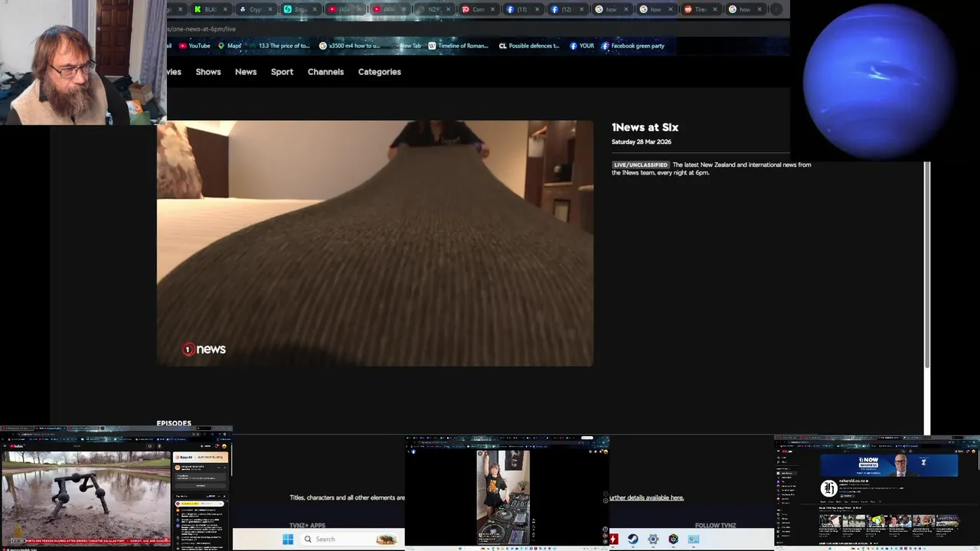The image size is (980, 551).
Task: Open a new browser tab with plus button
Action: (x=776, y=9)
